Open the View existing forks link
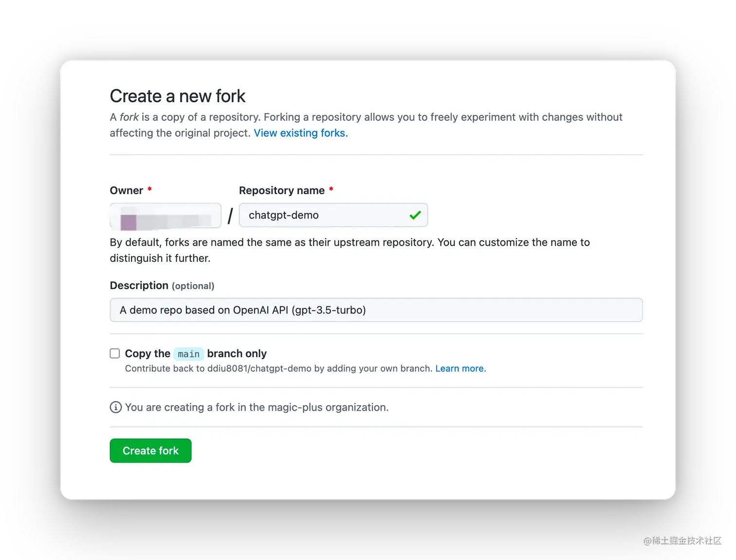The height and width of the screenshot is (560, 736). [x=301, y=133]
